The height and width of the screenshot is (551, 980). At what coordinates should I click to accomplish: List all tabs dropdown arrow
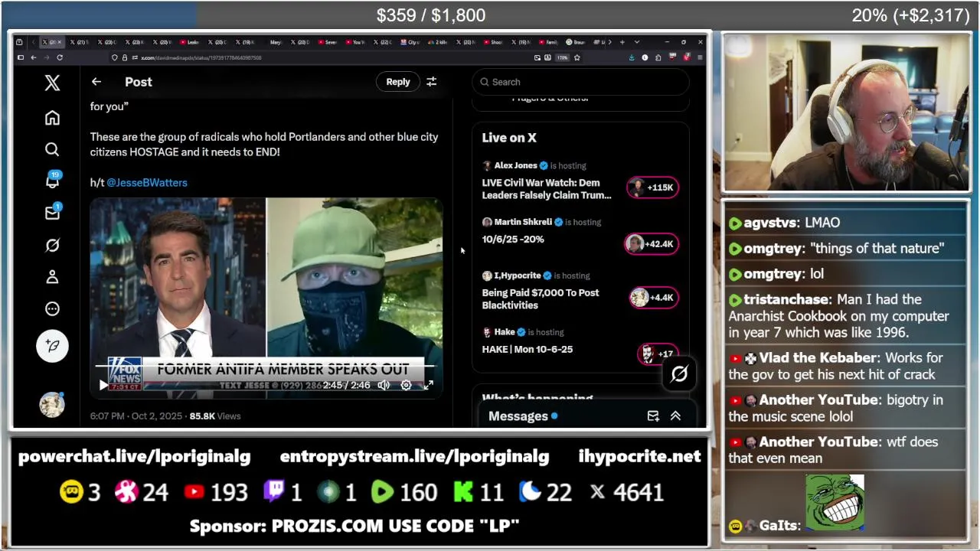pyautogui.click(x=636, y=42)
